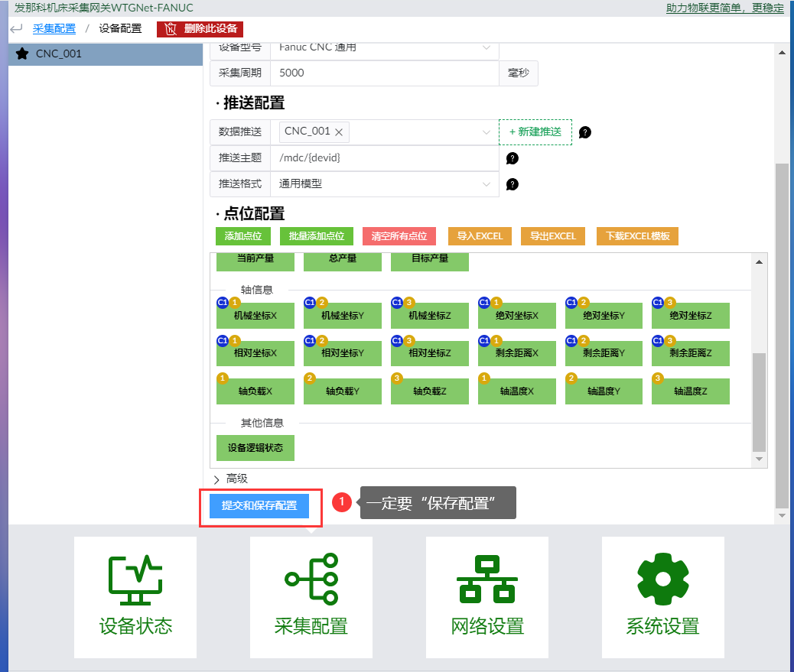Image resolution: width=794 pixels, height=672 pixels.
Task: Click 批量添加点位 button
Action: pyautogui.click(x=317, y=236)
